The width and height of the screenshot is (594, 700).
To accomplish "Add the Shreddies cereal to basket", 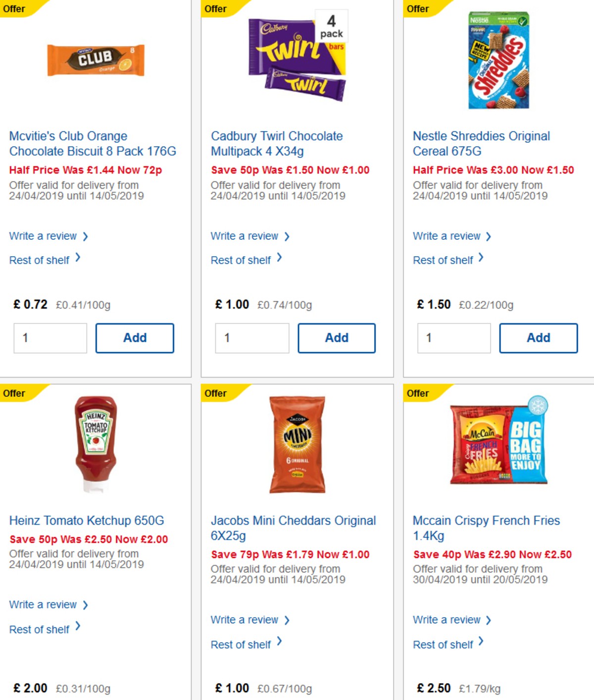I will (x=539, y=337).
